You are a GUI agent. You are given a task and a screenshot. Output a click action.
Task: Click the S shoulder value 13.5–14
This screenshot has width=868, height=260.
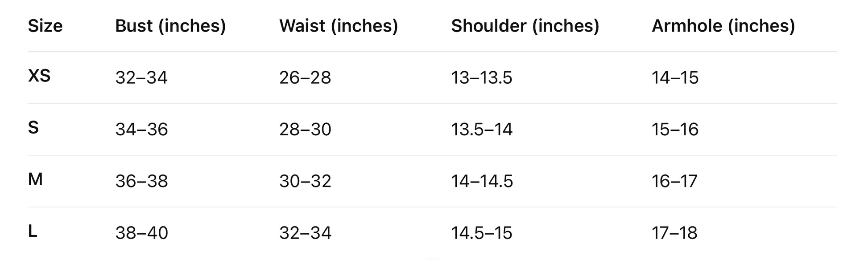pos(482,129)
